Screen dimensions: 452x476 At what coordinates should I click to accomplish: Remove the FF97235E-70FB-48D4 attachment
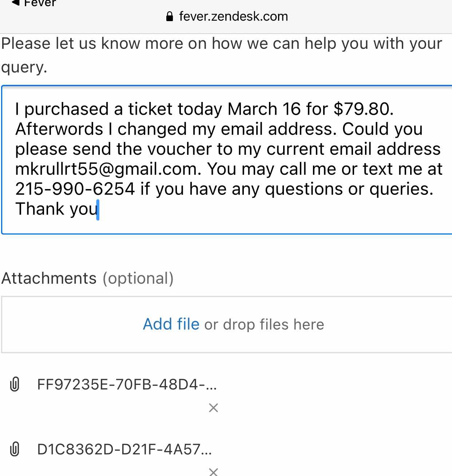[214, 408]
